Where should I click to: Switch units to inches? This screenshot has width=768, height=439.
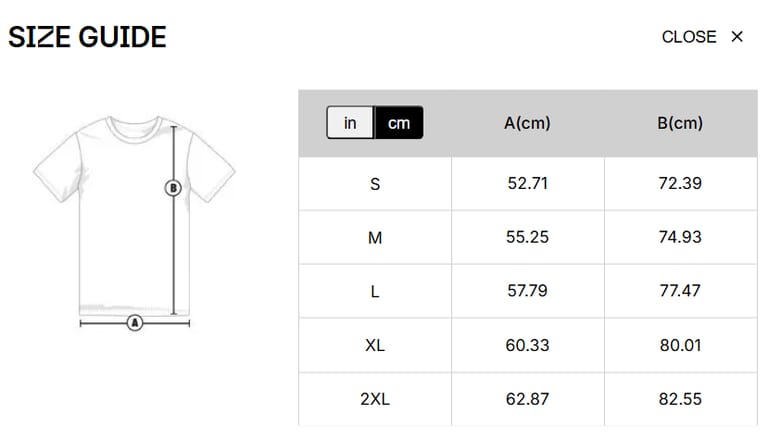pyautogui.click(x=350, y=123)
